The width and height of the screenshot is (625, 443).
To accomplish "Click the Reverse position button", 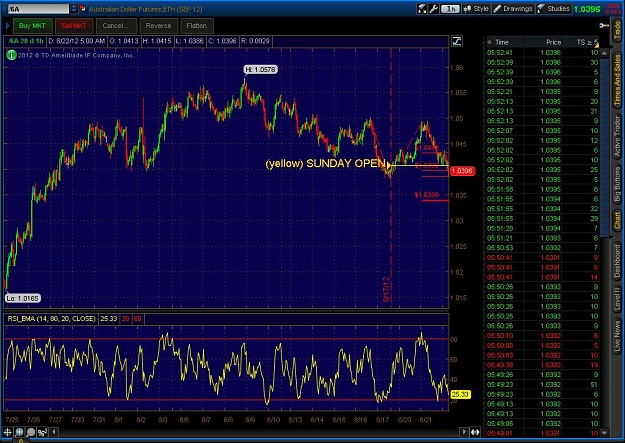I will pyautogui.click(x=158, y=26).
